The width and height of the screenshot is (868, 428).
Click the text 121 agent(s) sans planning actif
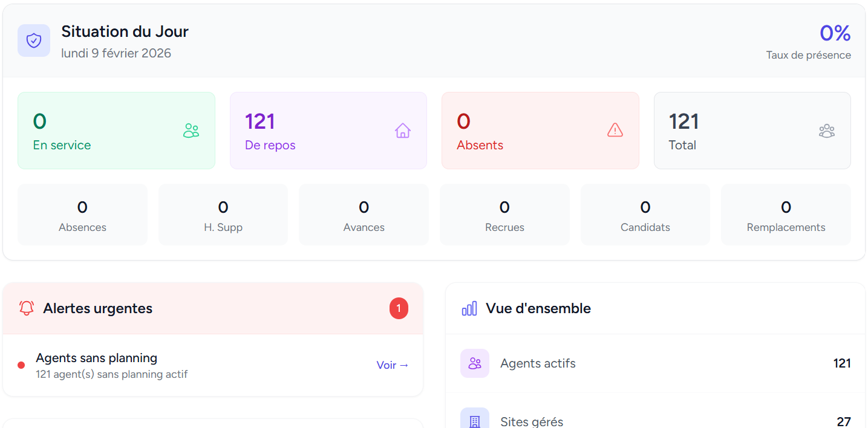tap(112, 374)
